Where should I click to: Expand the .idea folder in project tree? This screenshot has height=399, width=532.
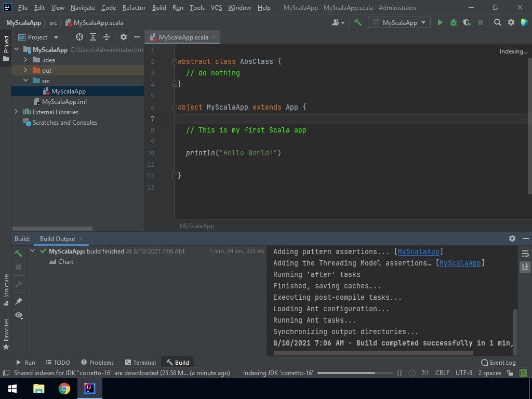[25, 60]
